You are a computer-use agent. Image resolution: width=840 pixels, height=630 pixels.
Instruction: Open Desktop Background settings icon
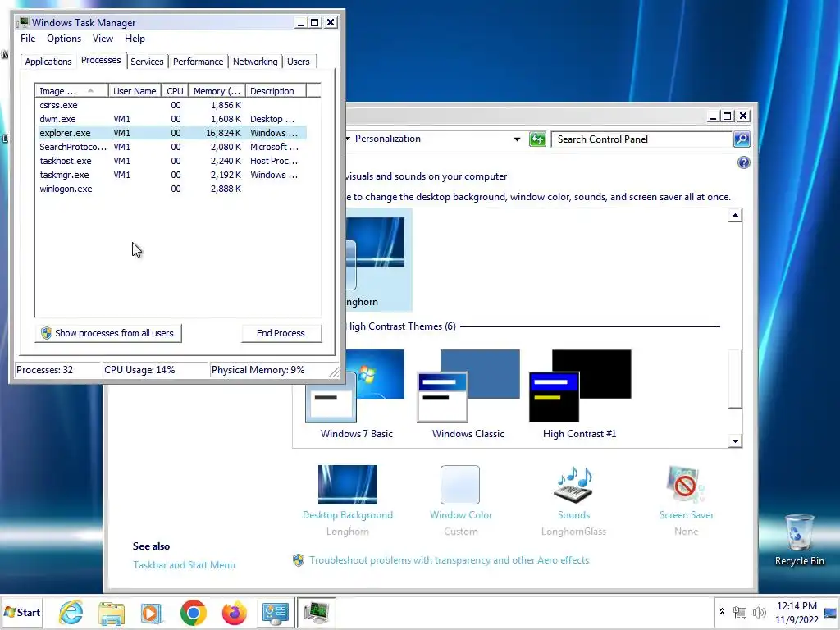pyautogui.click(x=348, y=485)
